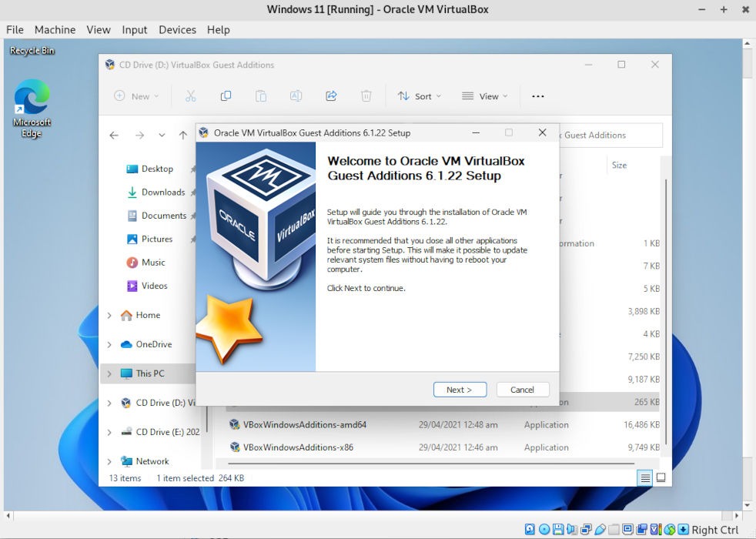756x539 pixels.
Task: Click the Share icon in Explorer toolbar
Action: 331,95
